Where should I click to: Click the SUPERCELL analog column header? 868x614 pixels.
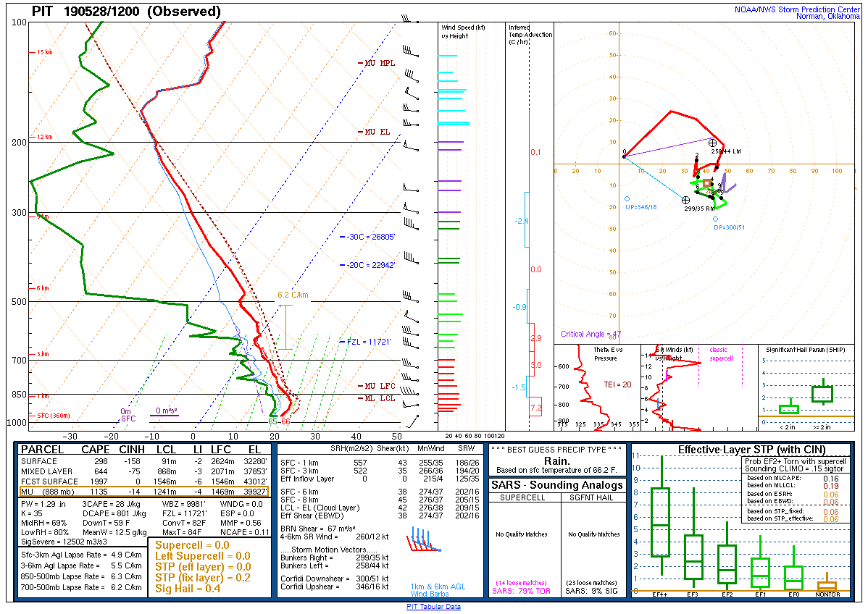[522, 498]
